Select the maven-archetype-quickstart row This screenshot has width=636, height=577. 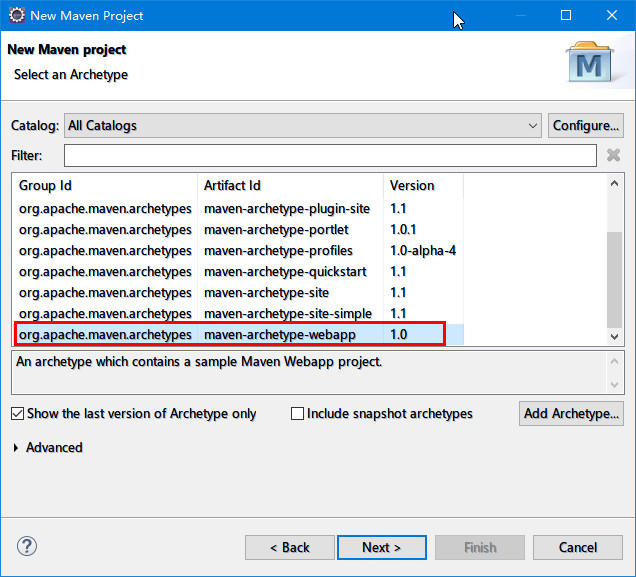pyautogui.click(x=238, y=272)
